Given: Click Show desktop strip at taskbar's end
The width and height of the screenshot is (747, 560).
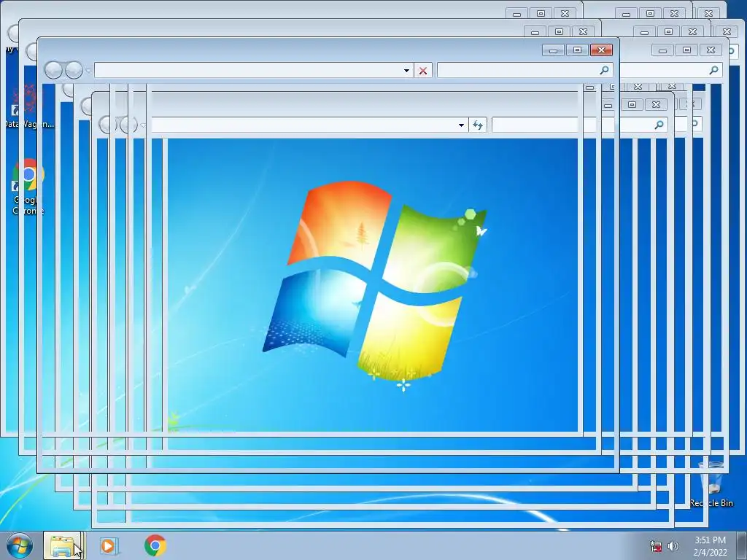Looking at the screenshot, I should pyautogui.click(x=742, y=546).
